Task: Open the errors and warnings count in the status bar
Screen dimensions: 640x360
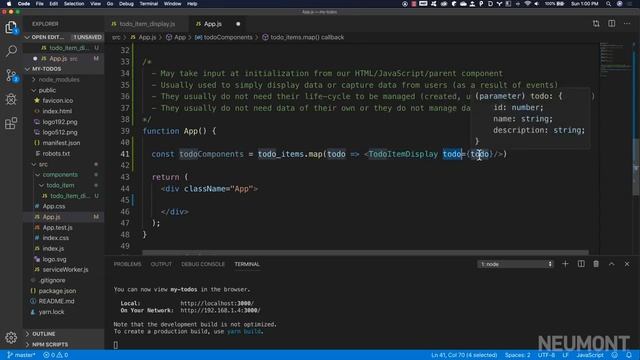Action: pos(56,355)
